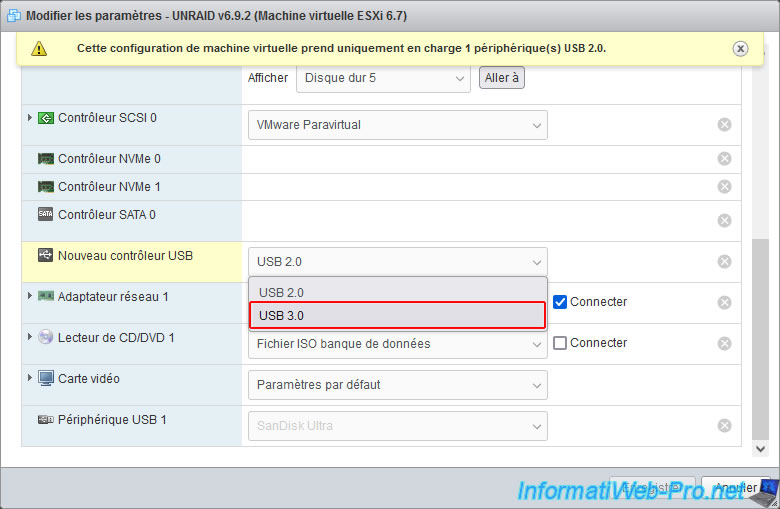Expand the Adaptateur réseau 1 row
The width and height of the screenshot is (780, 509).
pos(30,296)
